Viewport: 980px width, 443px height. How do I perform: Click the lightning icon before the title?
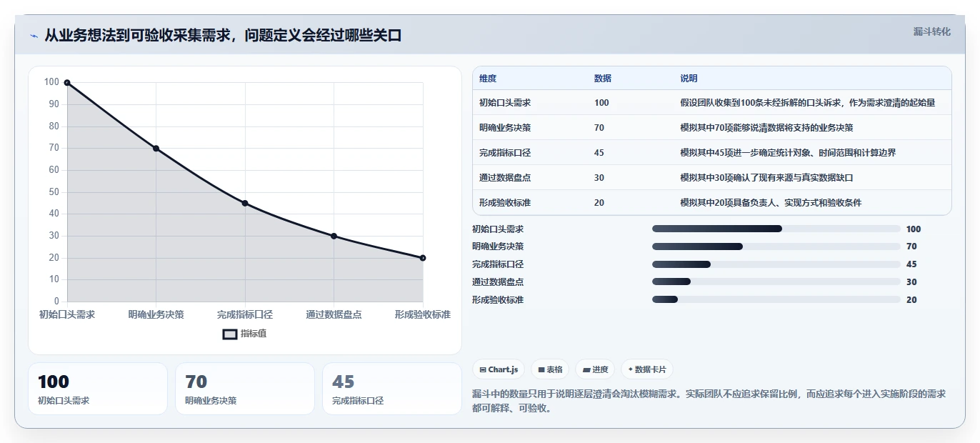34,36
